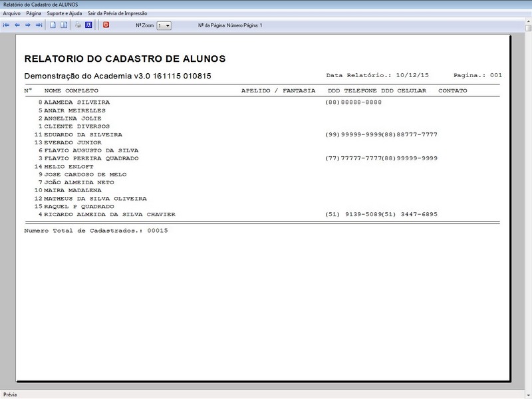The image size is (532, 399).
Task: Select two-page view icon
Action: click(64, 25)
